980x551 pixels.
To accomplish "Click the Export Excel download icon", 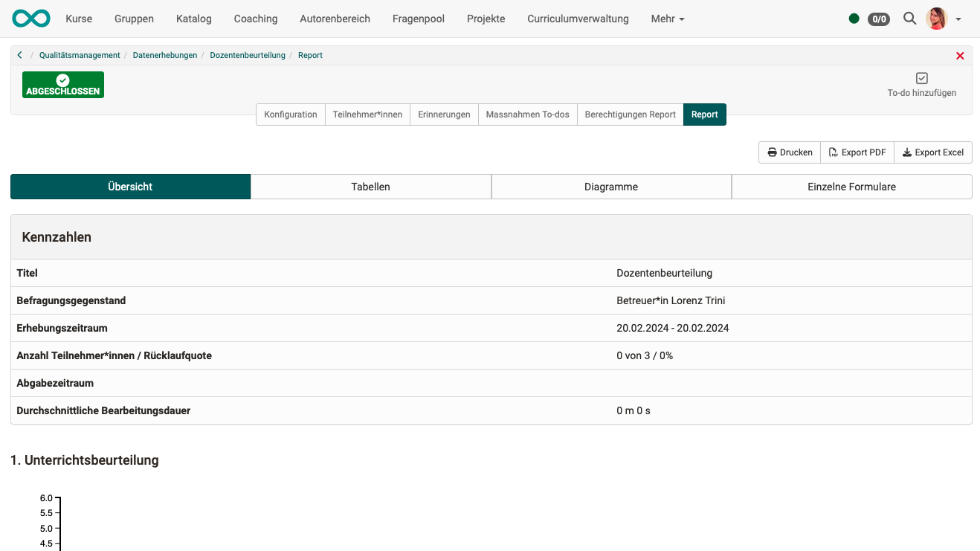I will (906, 152).
